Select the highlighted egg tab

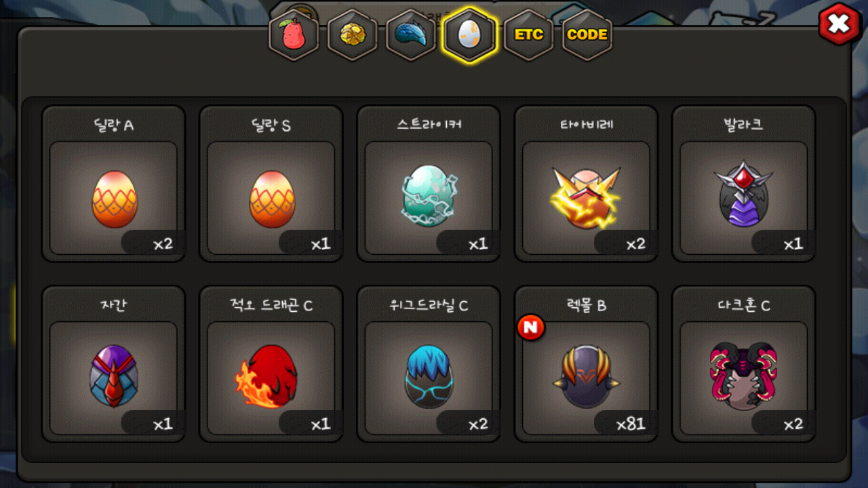469,35
